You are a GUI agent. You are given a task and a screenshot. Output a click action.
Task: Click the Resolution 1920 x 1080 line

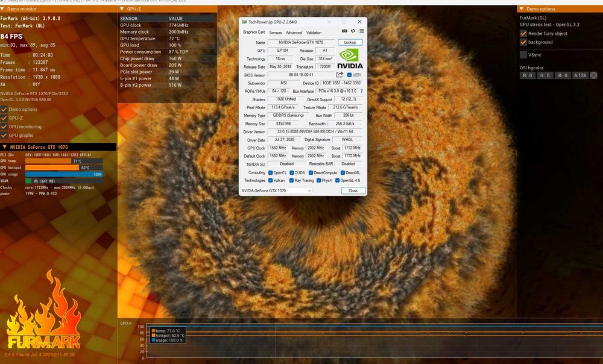[x=30, y=77]
